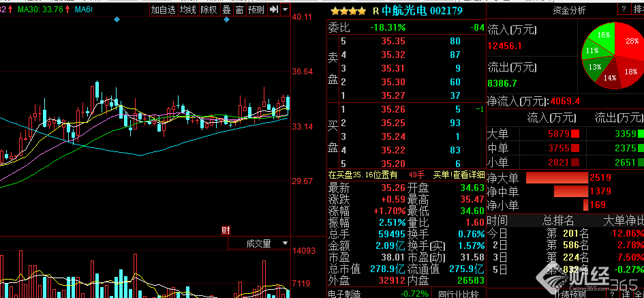
Task: Select the 资金分析 panel title
Action: pyautogui.click(x=569, y=11)
